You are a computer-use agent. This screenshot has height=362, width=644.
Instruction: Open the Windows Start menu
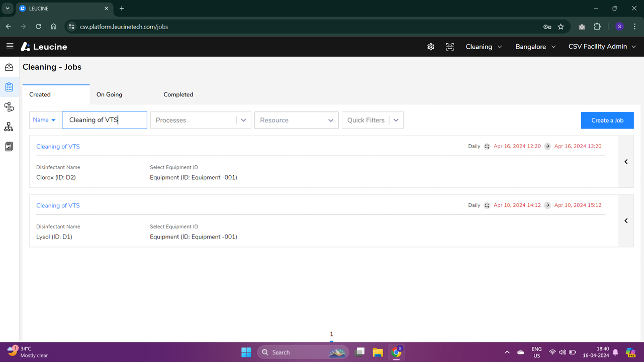click(246, 352)
